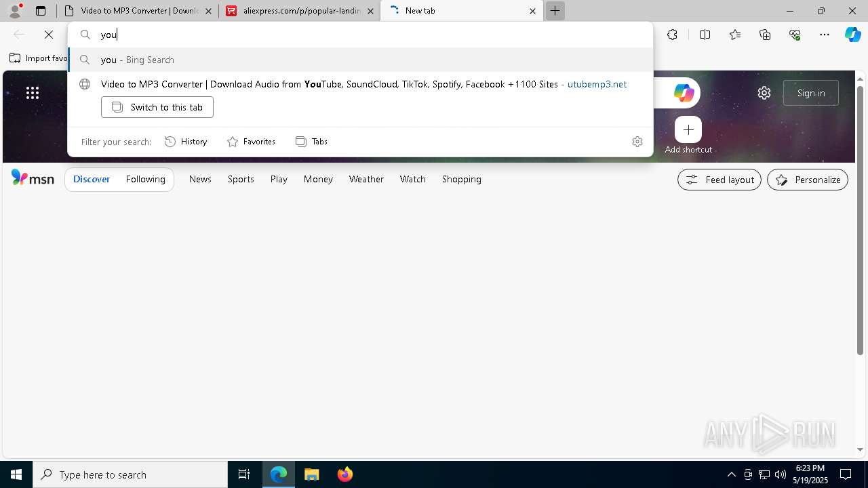Open the notifications action center
The height and width of the screenshot is (488, 868).
click(x=846, y=474)
